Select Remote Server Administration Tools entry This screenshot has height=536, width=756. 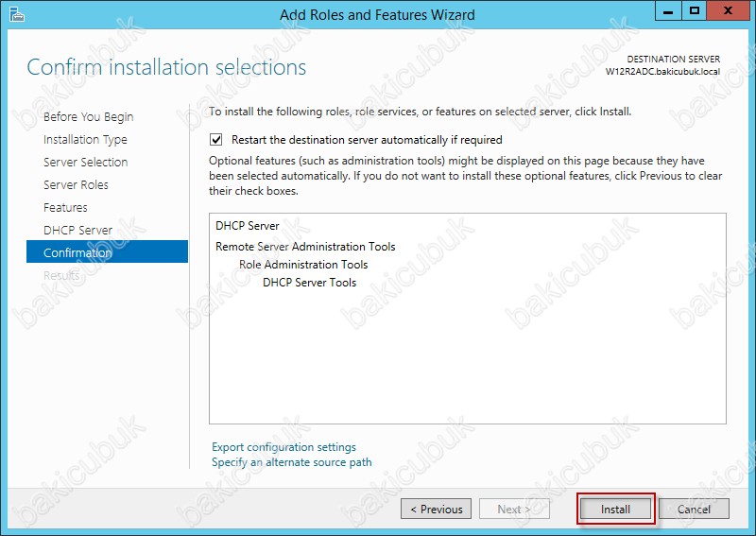pos(305,247)
